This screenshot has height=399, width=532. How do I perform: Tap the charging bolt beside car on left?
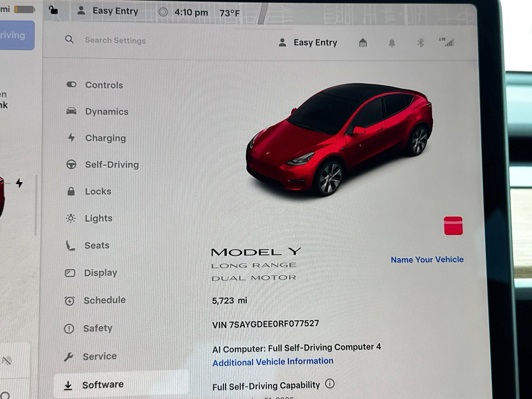click(19, 183)
